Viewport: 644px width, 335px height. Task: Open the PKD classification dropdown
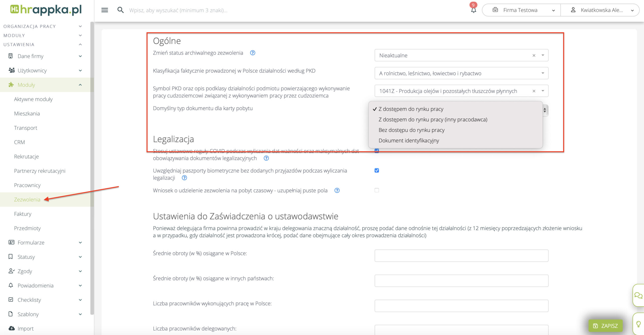pyautogui.click(x=461, y=73)
